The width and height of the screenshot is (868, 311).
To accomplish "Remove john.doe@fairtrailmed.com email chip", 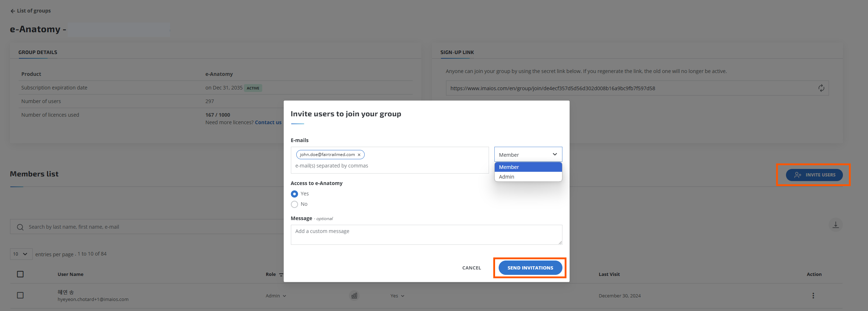I will [x=359, y=155].
